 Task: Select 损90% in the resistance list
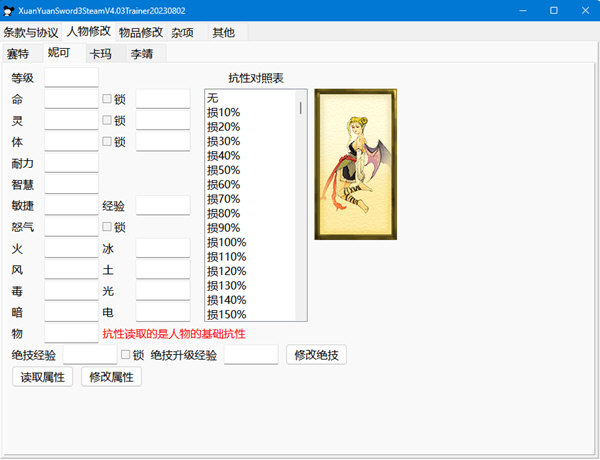250,228
